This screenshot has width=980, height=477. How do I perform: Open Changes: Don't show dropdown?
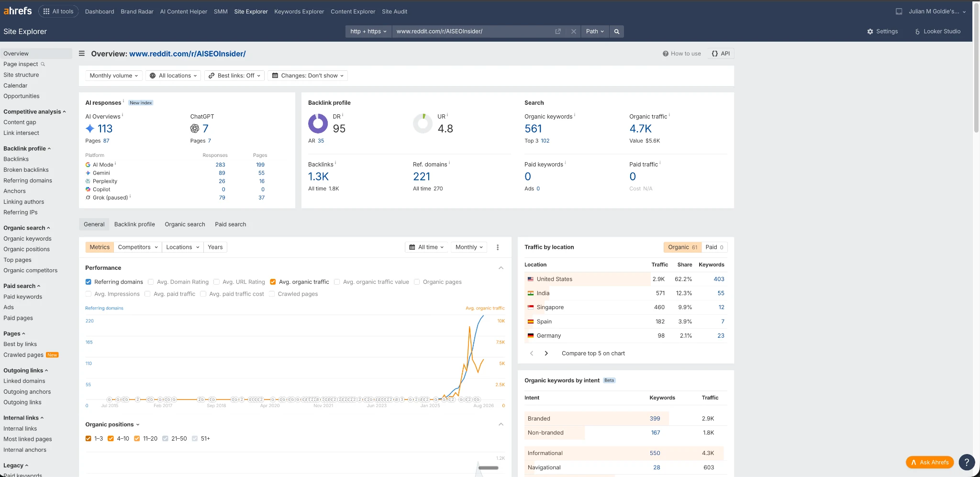click(308, 76)
